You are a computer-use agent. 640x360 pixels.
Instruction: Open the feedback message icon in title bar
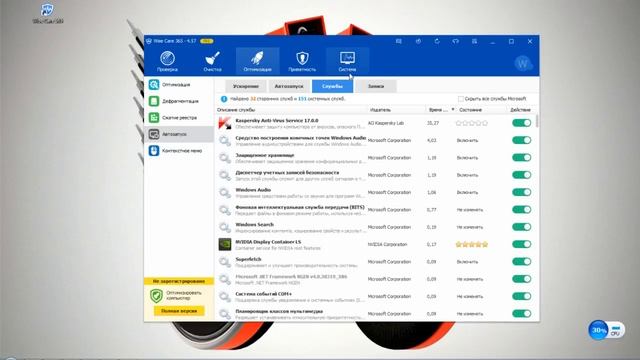tap(399, 41)
